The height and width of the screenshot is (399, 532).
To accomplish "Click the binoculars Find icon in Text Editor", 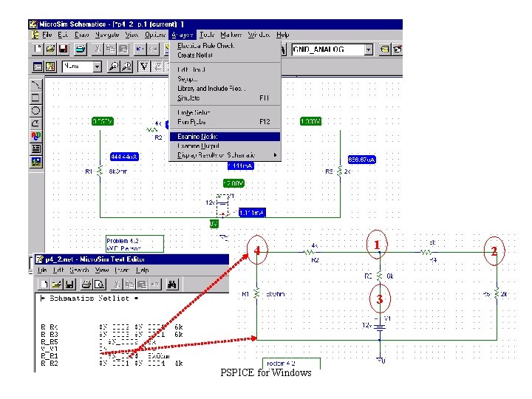I will click(x=172, y=284).
